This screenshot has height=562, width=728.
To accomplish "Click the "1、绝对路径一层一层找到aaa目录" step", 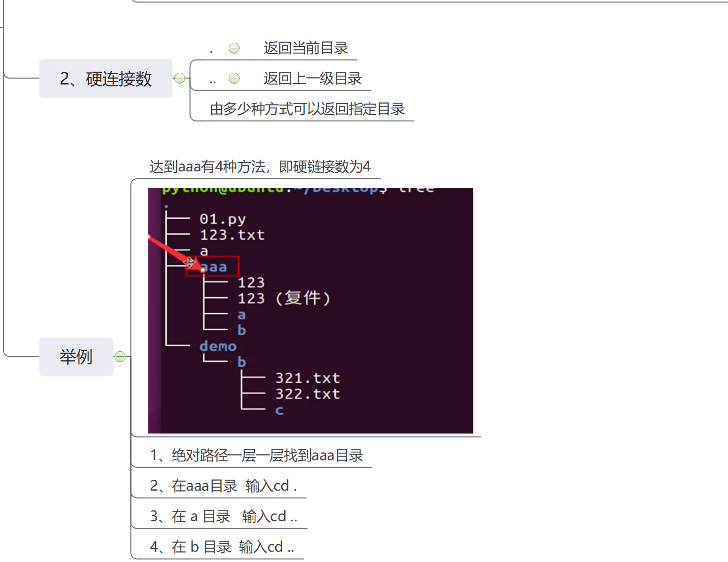I will [256, 455].
